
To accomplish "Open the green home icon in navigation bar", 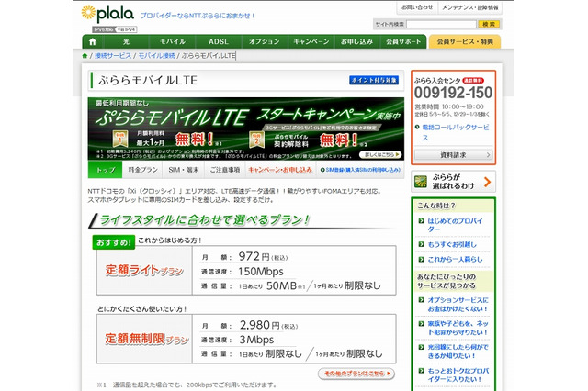I will 93,41.
